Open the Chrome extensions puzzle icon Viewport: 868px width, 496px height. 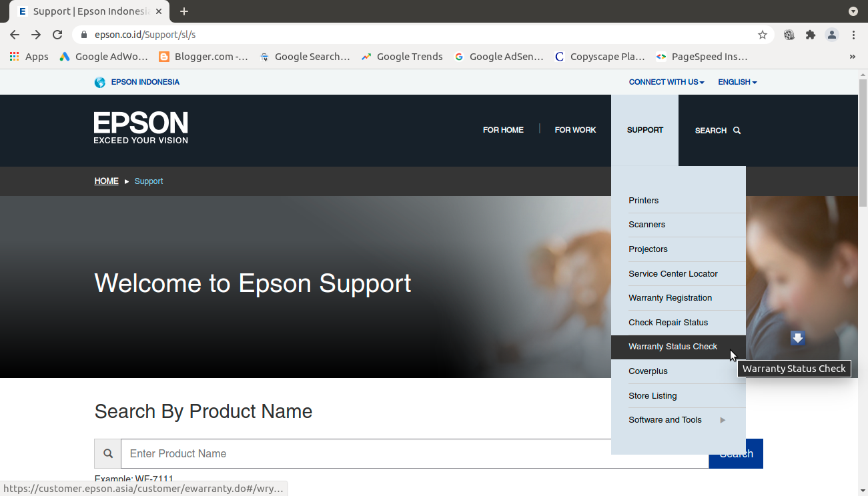[x=811, y=35]
